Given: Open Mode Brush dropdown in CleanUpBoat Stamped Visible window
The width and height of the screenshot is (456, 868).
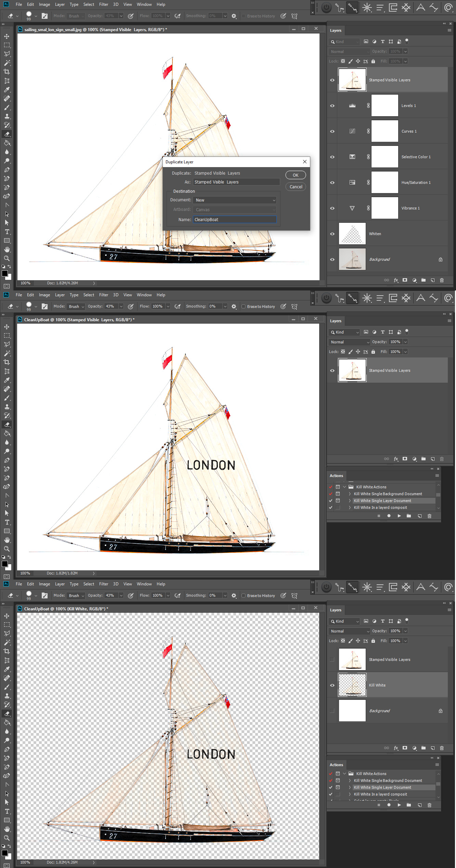Looking at the screenshot, I should pyautogui.click(x=76, y=307).
